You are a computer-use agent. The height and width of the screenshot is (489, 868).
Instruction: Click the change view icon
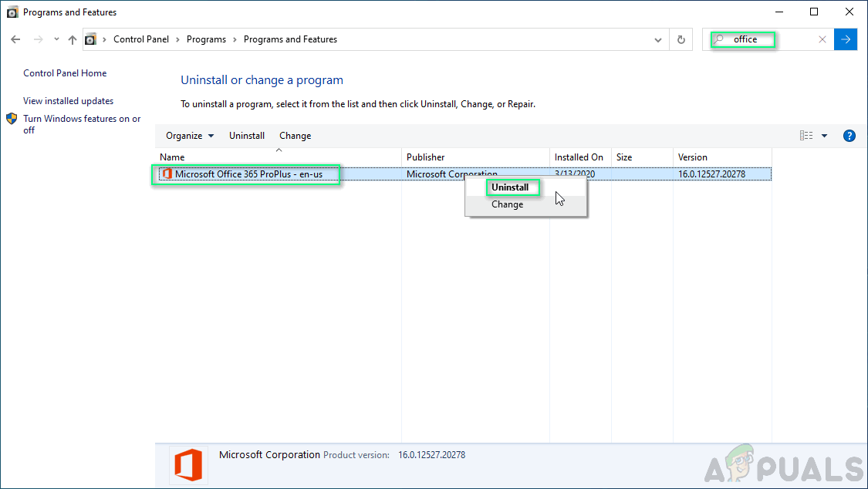(806, 136)
